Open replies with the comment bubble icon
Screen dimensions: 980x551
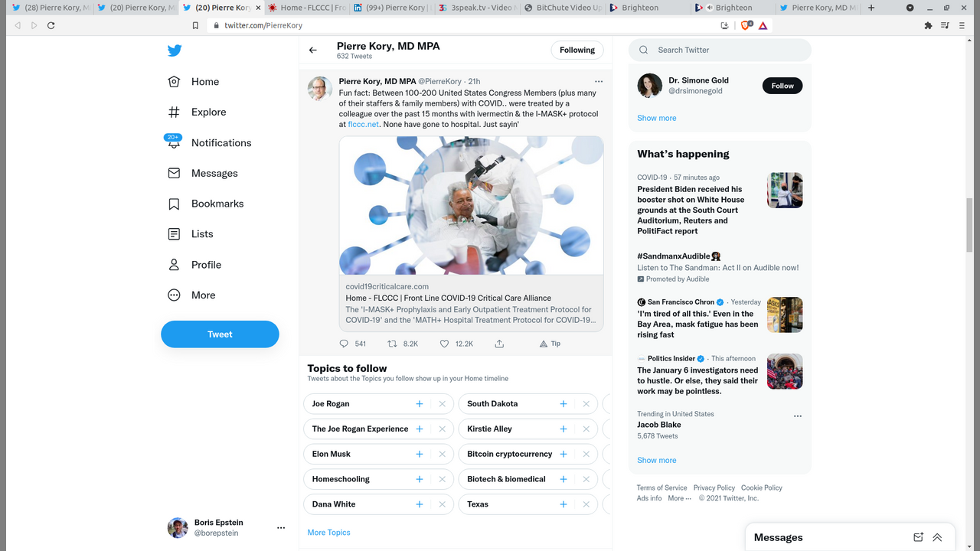[x=344, y=344]
